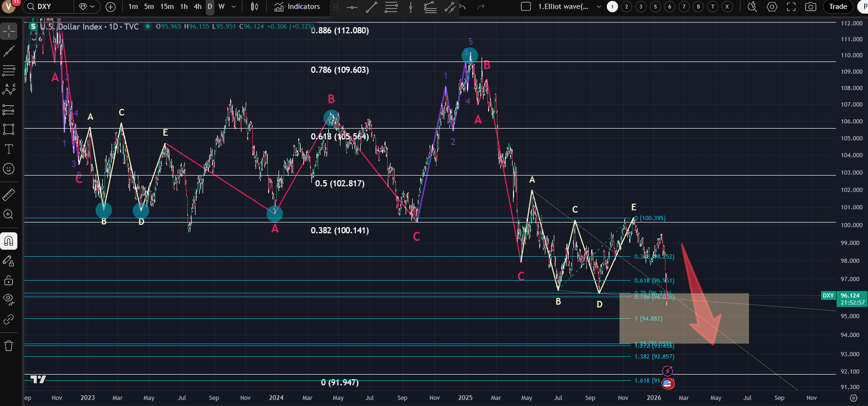Take a chart snapshot with camera icon
This screenshot has width=868, height=406.
pyautogui.click(x=810, y=7)
